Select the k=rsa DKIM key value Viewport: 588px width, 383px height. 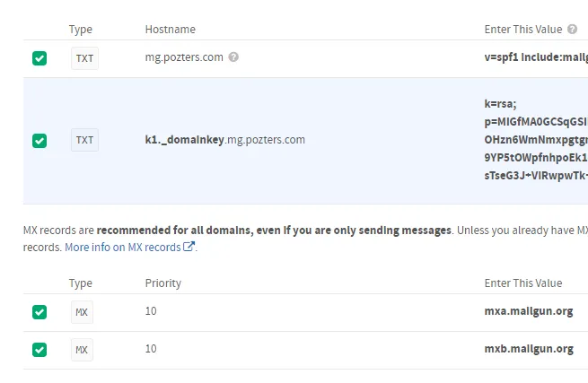536,139
